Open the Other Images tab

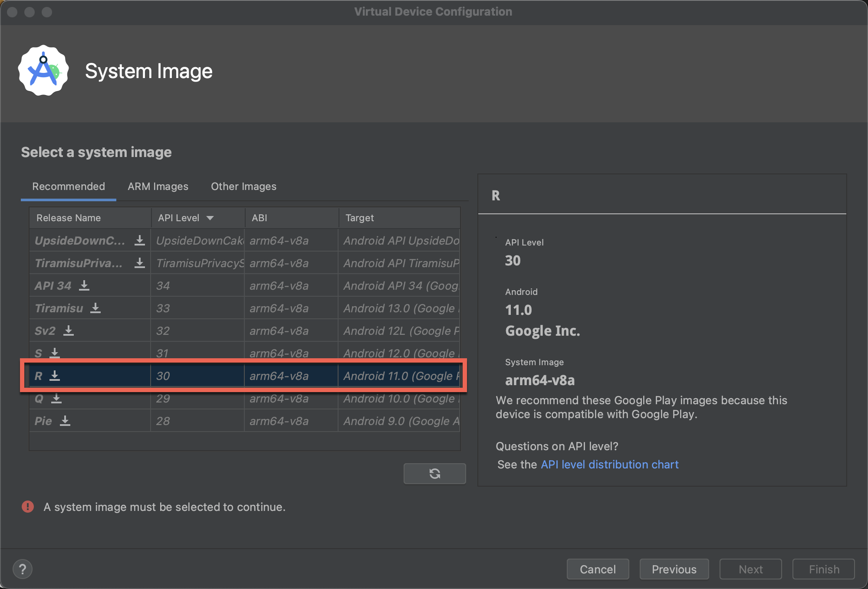[x=243, y=187]
